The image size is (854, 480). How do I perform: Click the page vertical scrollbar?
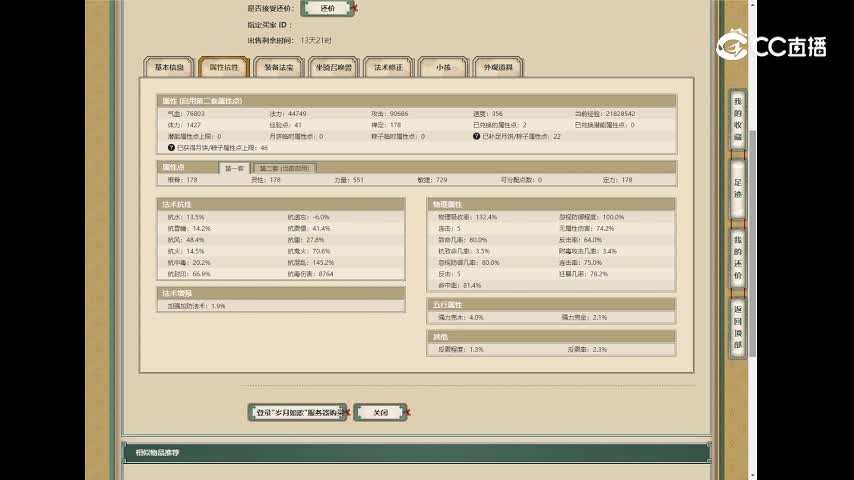pos(846,240)
